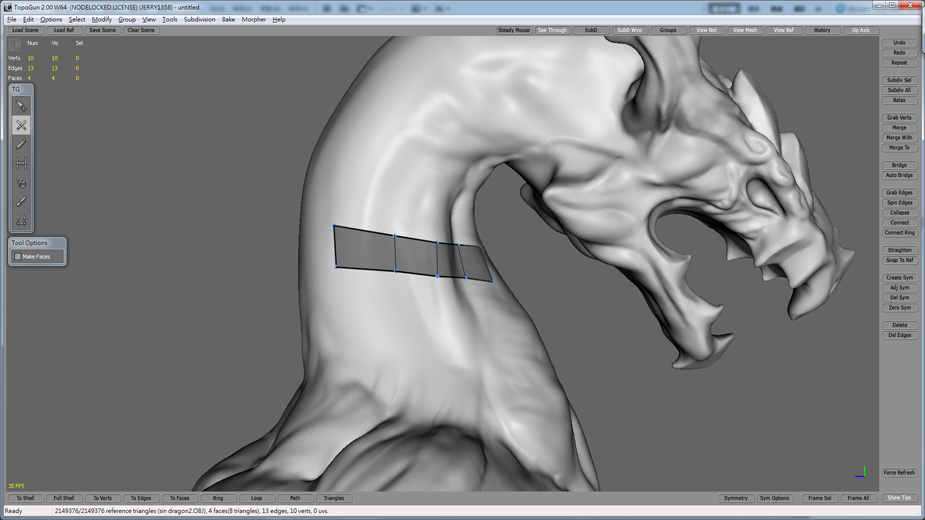The width and height of the screenshot is (925, 520).
Task: Select the crossed-lines Create tool
Action: click(x=21, y=125)
